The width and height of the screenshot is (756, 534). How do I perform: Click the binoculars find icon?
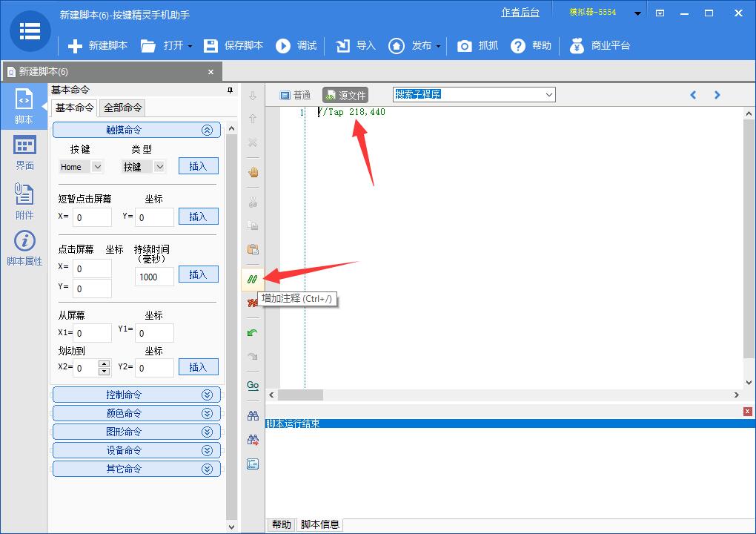(x=253, y=415)
